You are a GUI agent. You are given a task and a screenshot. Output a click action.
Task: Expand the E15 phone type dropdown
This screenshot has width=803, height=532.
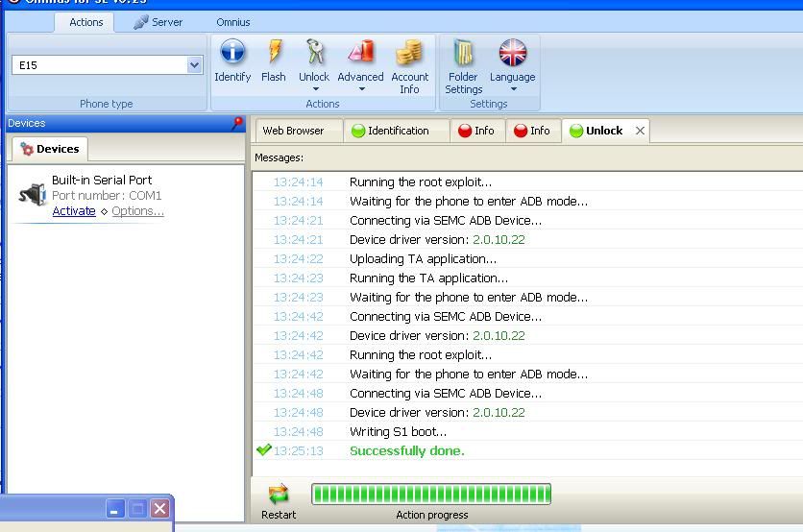click(x=194, y=65)
